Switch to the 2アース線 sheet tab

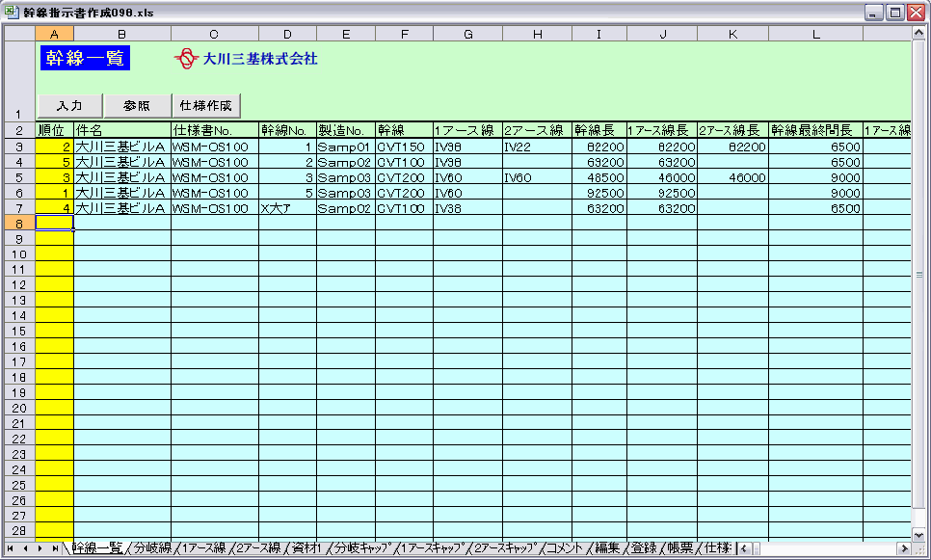[x=258, y=548]
